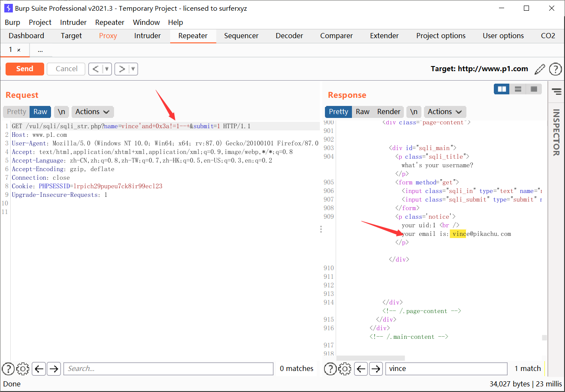Select Request Raw view
This screenshot has height=392, width=565.
(40, 112)
